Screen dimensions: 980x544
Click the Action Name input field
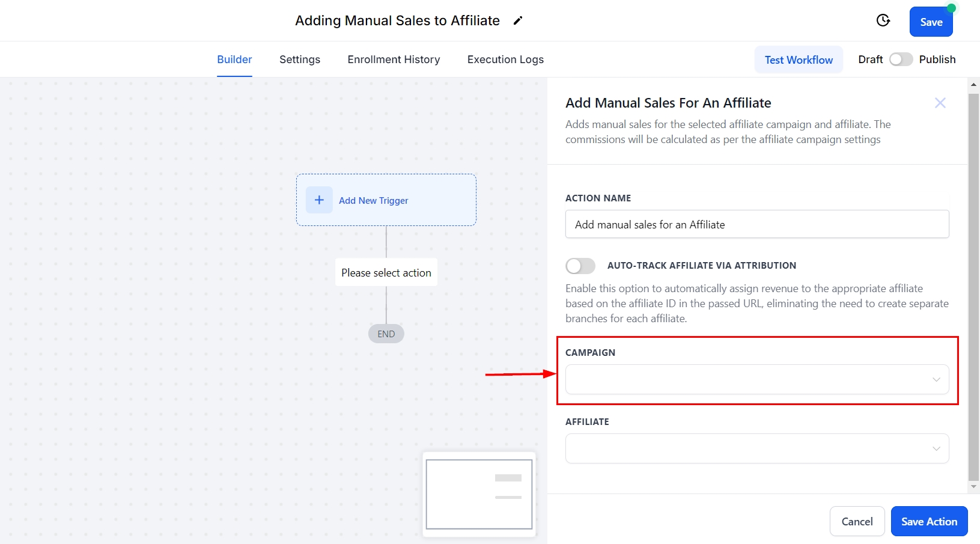(x=756, y=224)
